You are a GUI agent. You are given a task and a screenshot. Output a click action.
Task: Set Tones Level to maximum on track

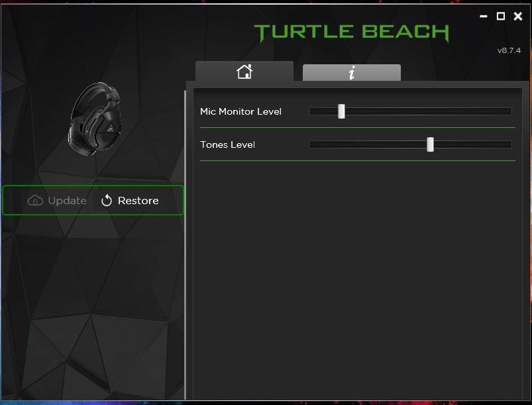509,145
